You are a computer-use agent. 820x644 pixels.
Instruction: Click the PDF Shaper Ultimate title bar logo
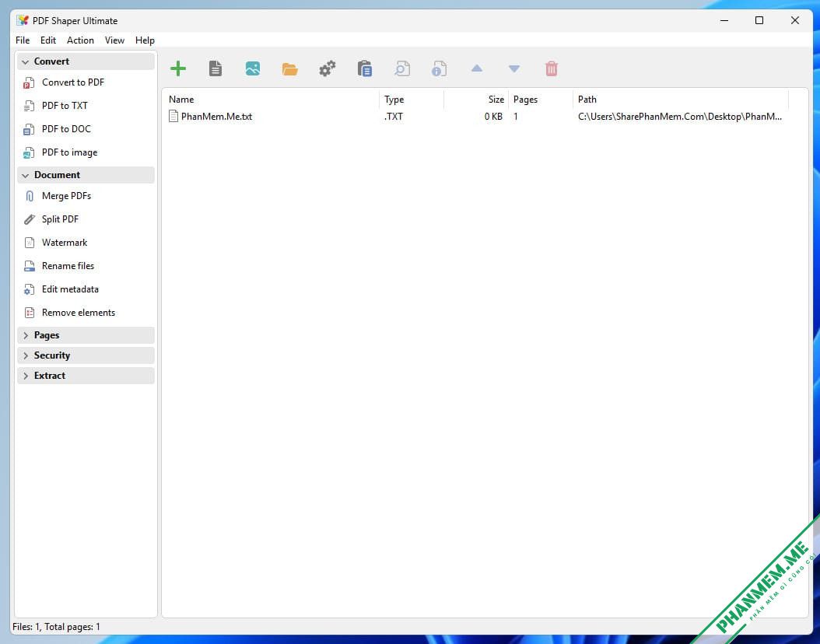pyautogui.click(x=23, y=20)
